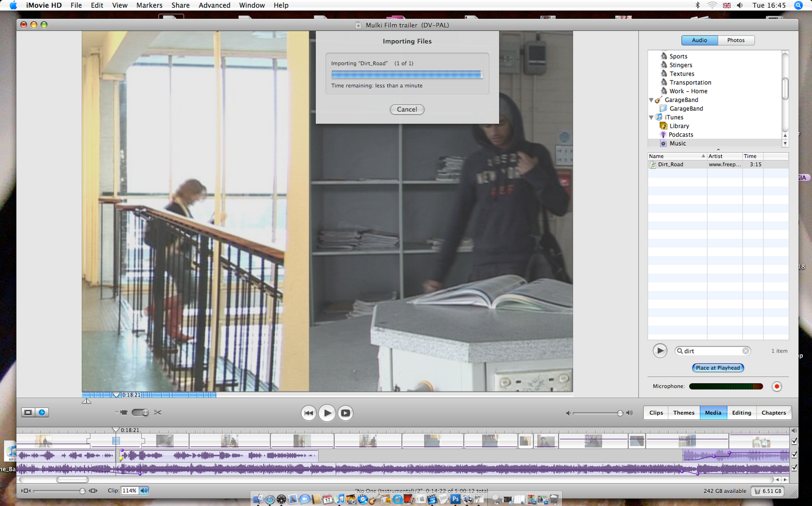Viewport: 812px width, 506px height.
Task: Open the iMovie trash showing 6.51 GB
Action: coord(767,491)
